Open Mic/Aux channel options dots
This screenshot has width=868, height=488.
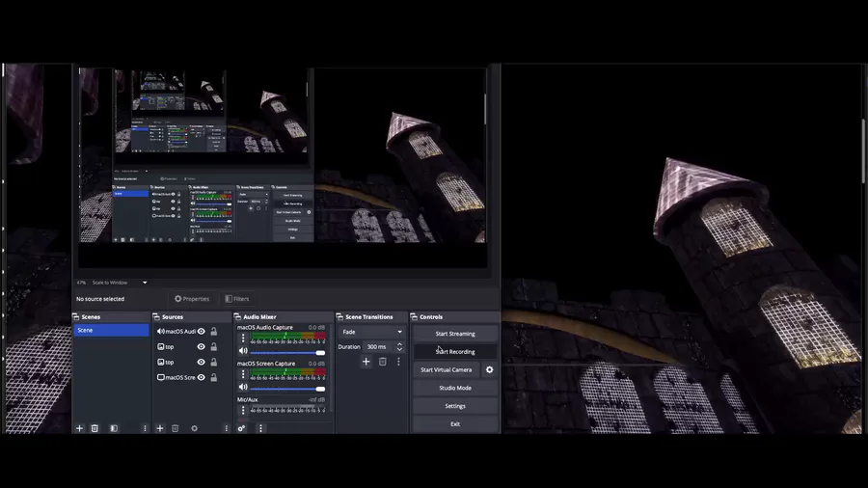coord(242,410)
